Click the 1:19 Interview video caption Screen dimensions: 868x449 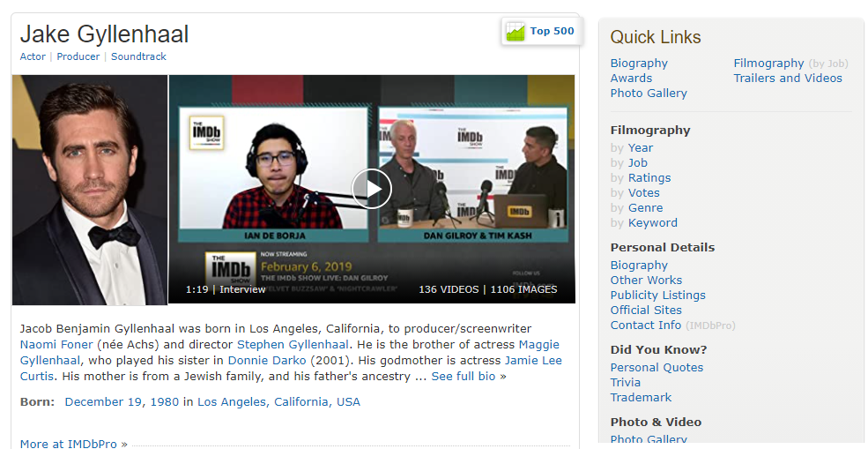226,289
